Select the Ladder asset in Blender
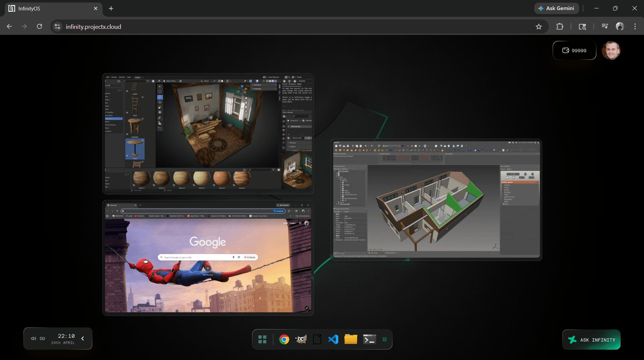Image resolution: width=644 pixels, height=360 pixels. click(134, 88)
